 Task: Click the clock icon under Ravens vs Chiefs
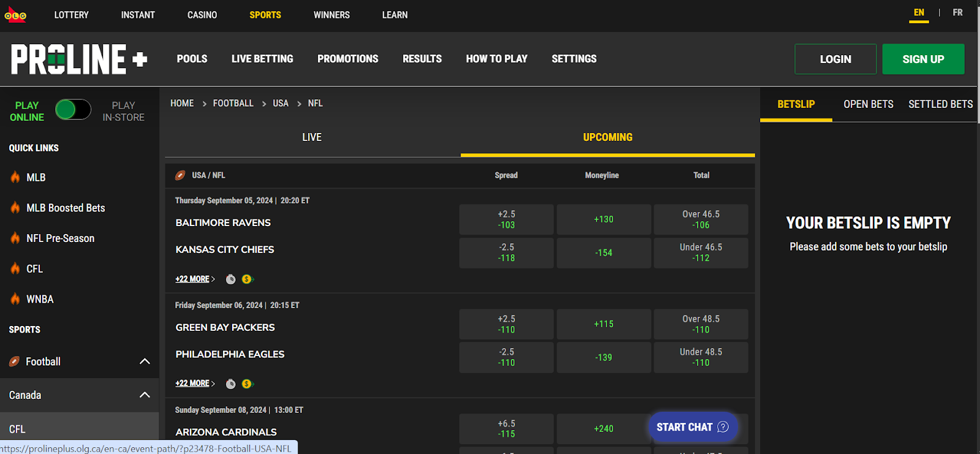(x=230, y=279)
